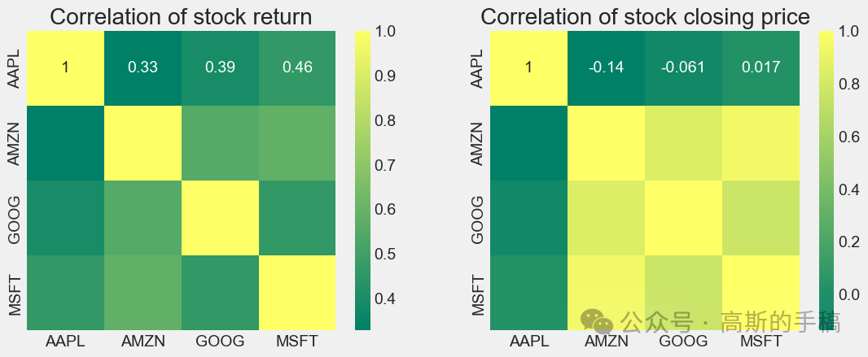Click AMZN x-axis label under return heatmap
Screen dimensions: 868x357
[142, 342]
